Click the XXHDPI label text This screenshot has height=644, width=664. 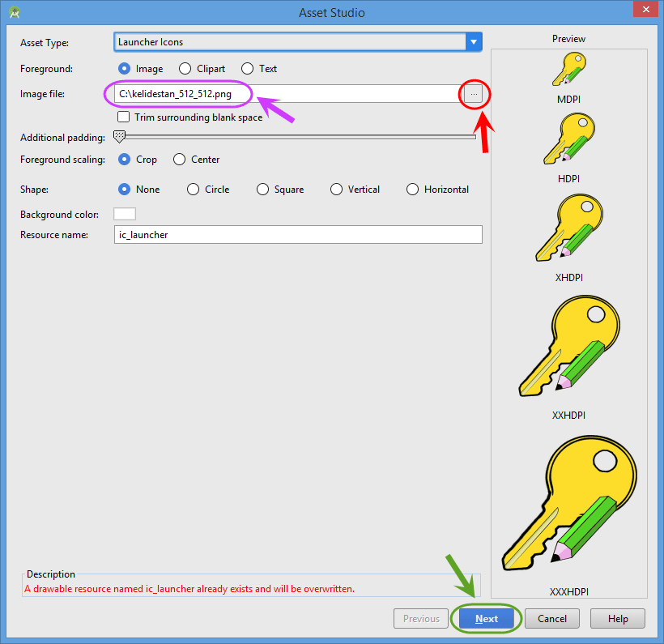click(568, 416)
